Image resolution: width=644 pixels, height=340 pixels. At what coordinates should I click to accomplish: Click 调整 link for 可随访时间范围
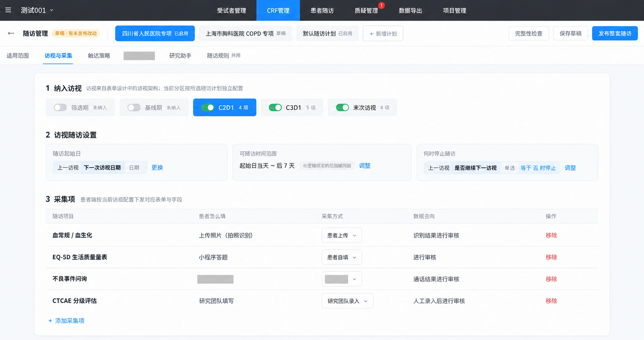pyautogui.click(x=365, y=166)
